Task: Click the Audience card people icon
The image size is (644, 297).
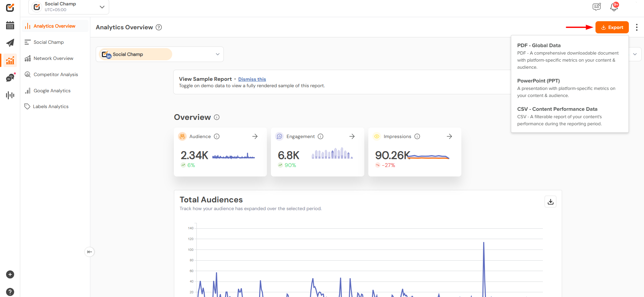Action: pos(182,136)
